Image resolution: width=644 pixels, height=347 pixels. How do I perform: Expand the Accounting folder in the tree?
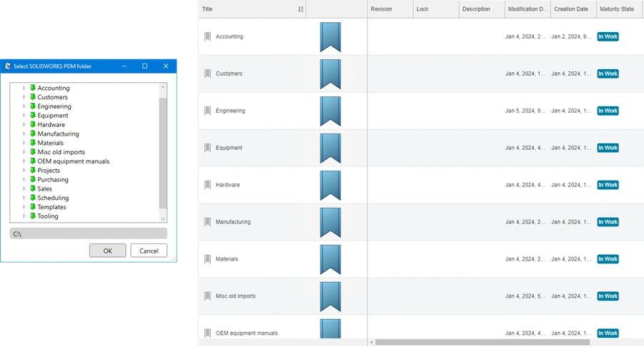[24, 88]
